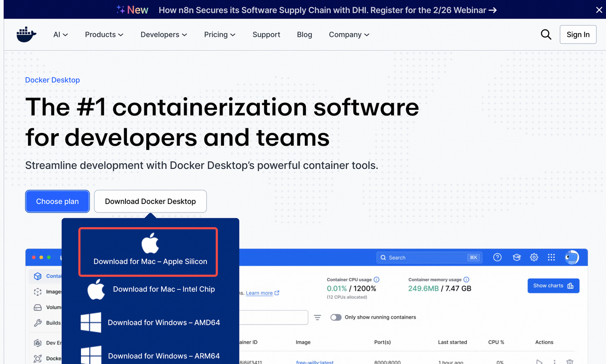
Task: Click the Windows logo beside AMD64
Action: pyautogui.click(x=91, y=323)
